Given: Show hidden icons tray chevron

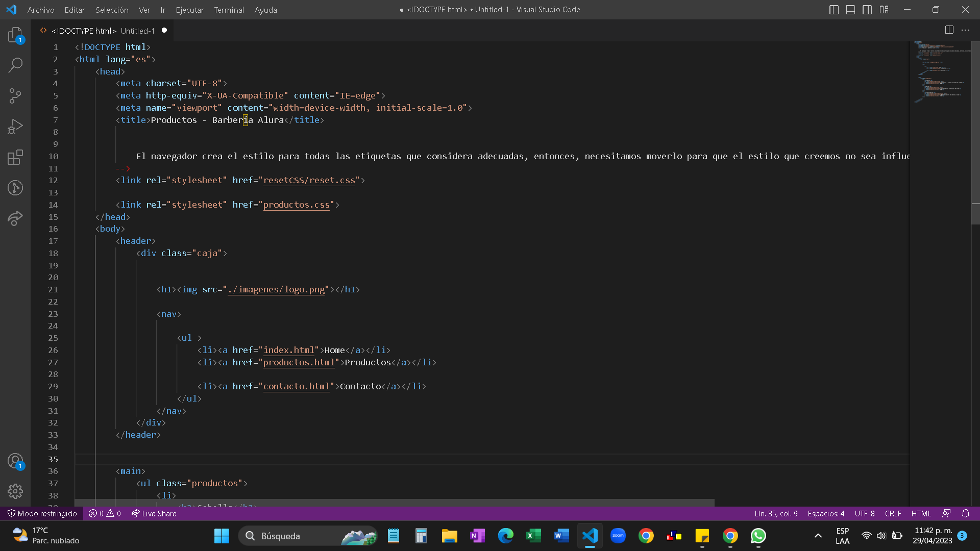Looking at the screenshot, I should pos(818,536).
